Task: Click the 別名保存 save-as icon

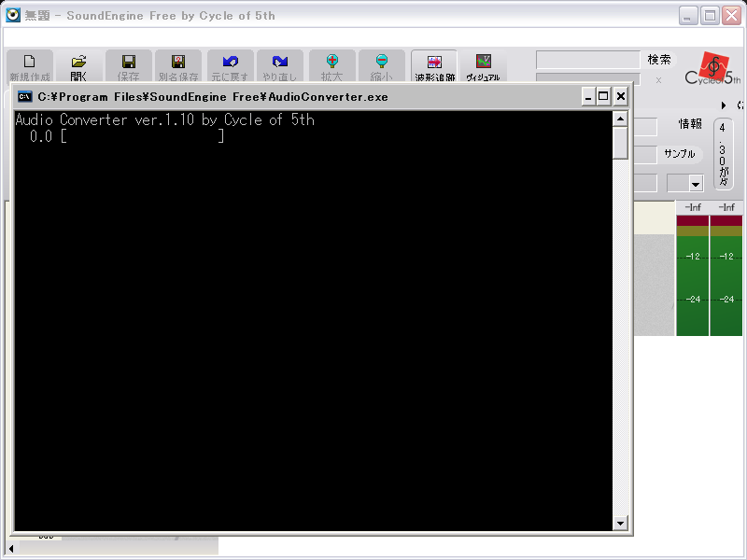Action: click(x=178, y=66)
